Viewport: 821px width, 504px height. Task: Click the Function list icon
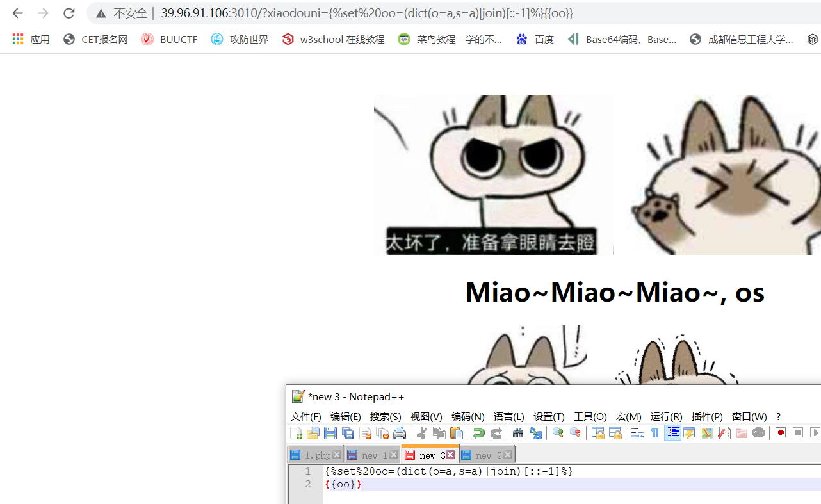[724, 433]
